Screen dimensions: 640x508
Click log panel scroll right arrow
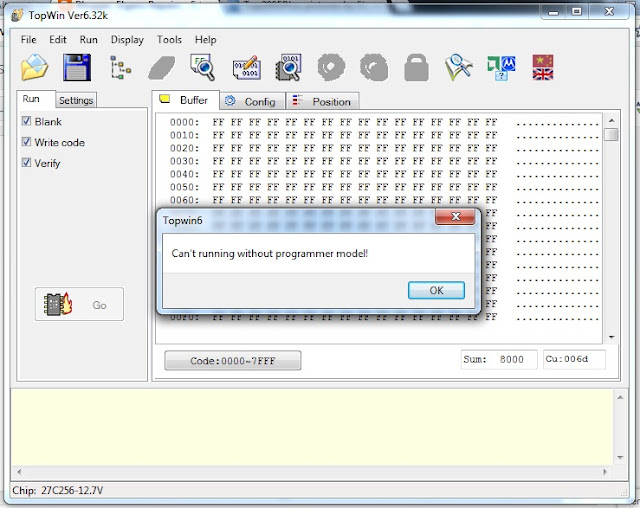(x=605, y=472)
